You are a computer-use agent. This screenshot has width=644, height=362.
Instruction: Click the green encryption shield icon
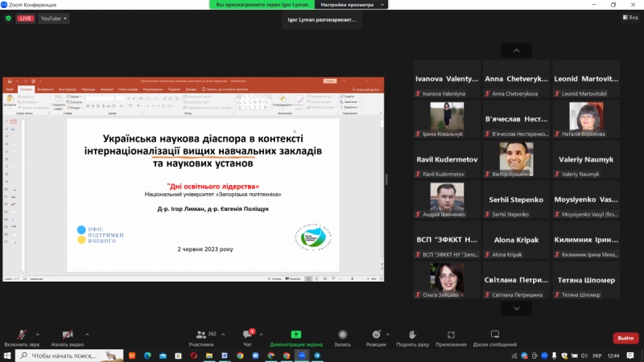coord(9,18)
